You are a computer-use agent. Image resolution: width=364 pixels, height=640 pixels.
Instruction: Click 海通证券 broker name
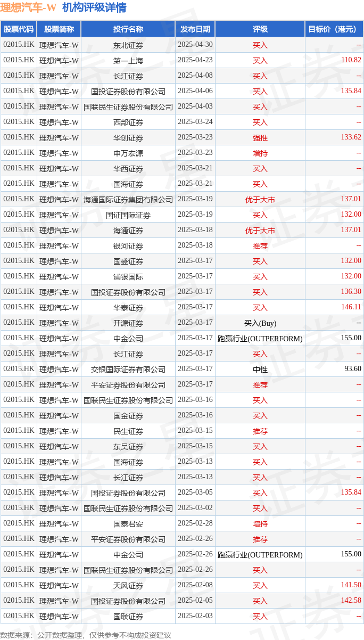click(128, 231)
